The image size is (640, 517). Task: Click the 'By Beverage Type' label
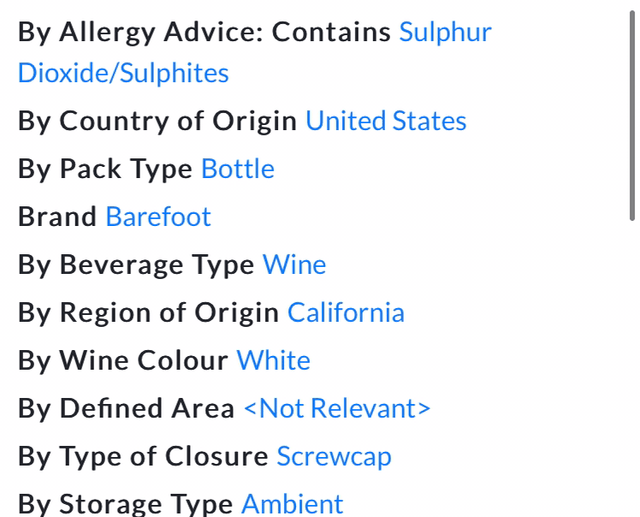[136, 265]
